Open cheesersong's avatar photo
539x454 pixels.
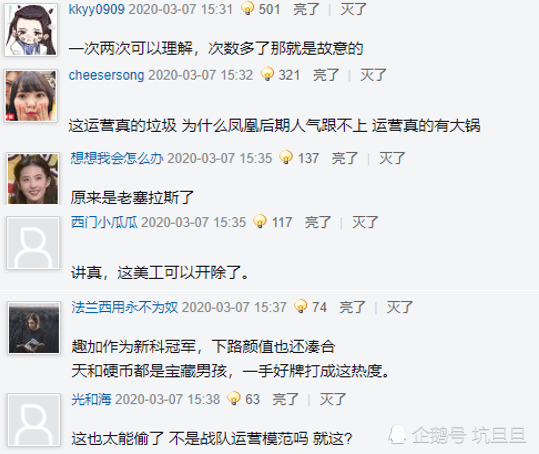click(31, 96)
